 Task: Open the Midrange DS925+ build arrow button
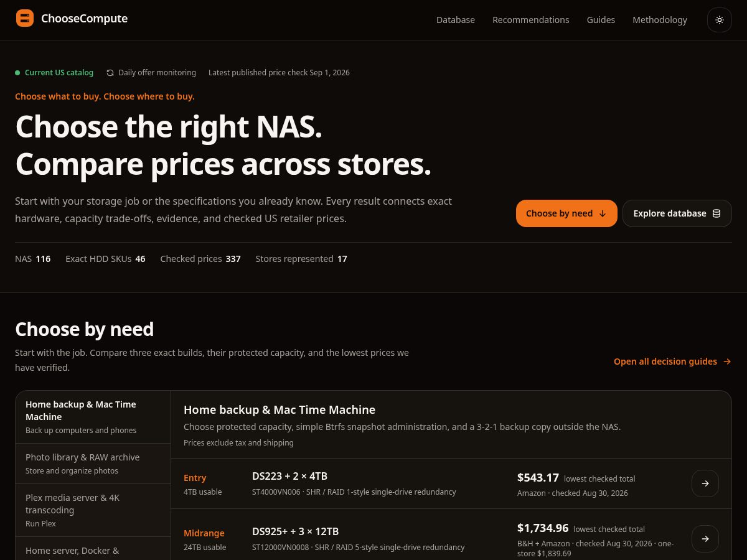pos(705,539)
